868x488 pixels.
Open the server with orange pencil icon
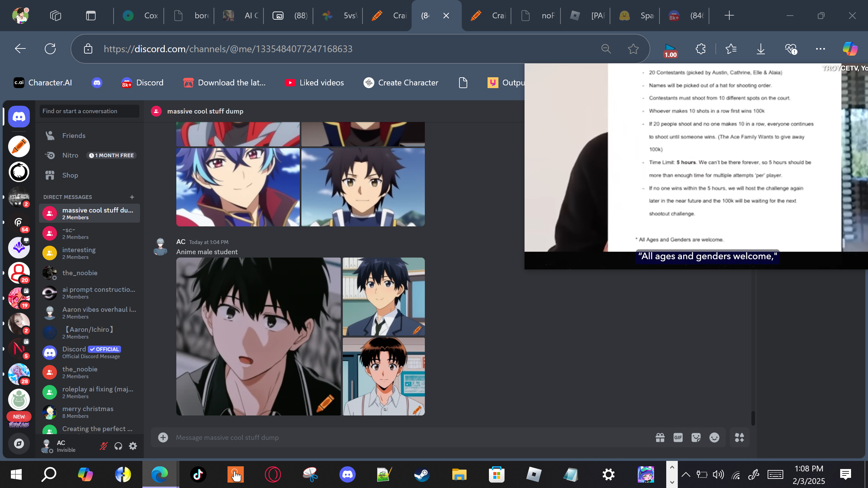19,146
